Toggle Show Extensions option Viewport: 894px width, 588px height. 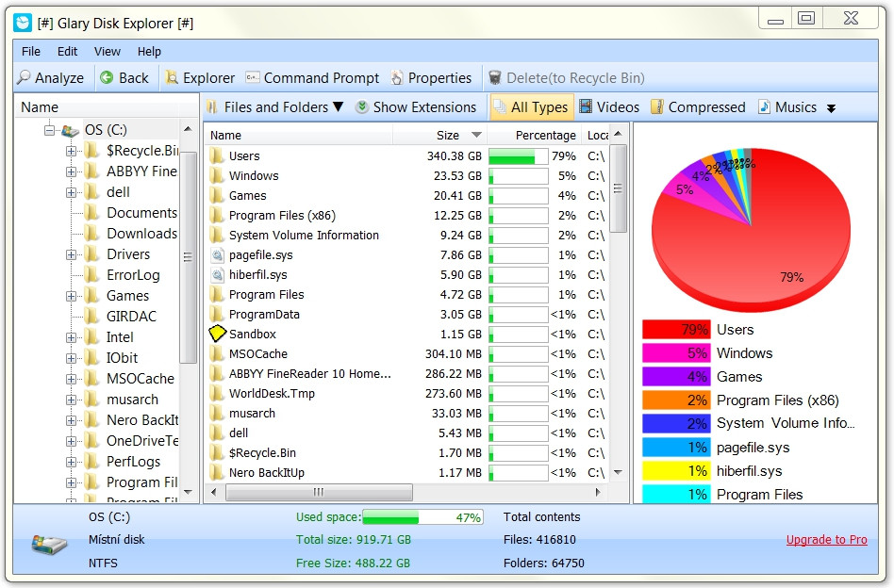(x=416, y=107)
